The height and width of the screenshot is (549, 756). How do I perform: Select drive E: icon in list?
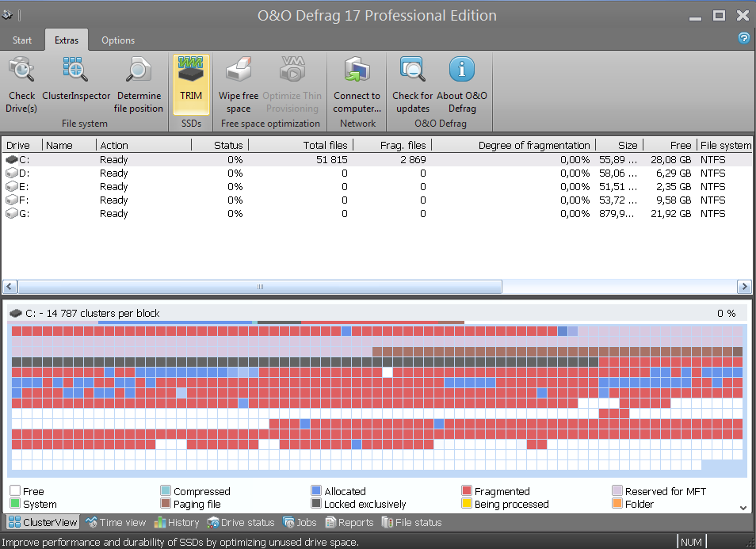[x=12, y=186]
